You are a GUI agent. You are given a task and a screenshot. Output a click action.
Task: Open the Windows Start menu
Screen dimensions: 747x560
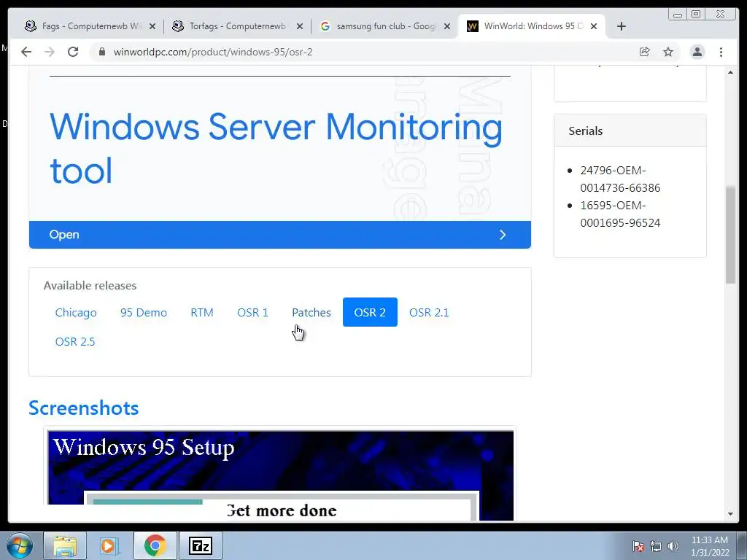click(x=19, y=545)
